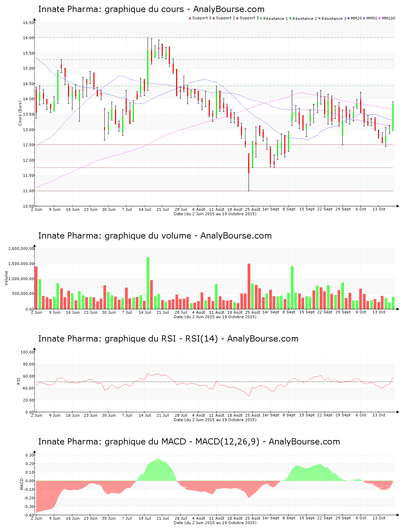Click '2 Juin' date on volume chart axis
The height and width of the screenshot is (532, 412).
pyautogui.click(x=37, y=312)
